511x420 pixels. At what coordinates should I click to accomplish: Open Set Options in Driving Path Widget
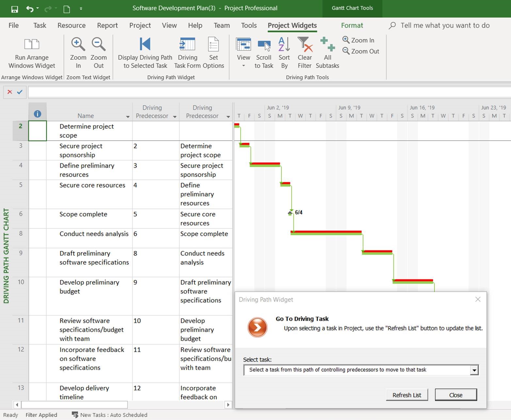213,44
